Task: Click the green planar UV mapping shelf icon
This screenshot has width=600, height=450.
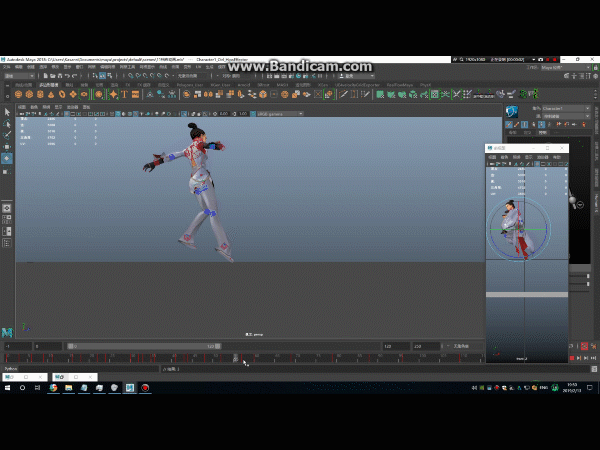Action: (x=380, y=94)
